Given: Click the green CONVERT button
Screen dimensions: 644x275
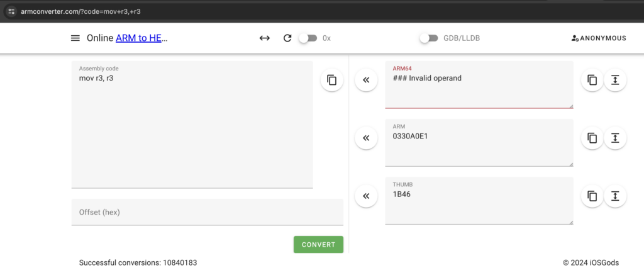Looking at the screenshot, I should coord(318,245).
